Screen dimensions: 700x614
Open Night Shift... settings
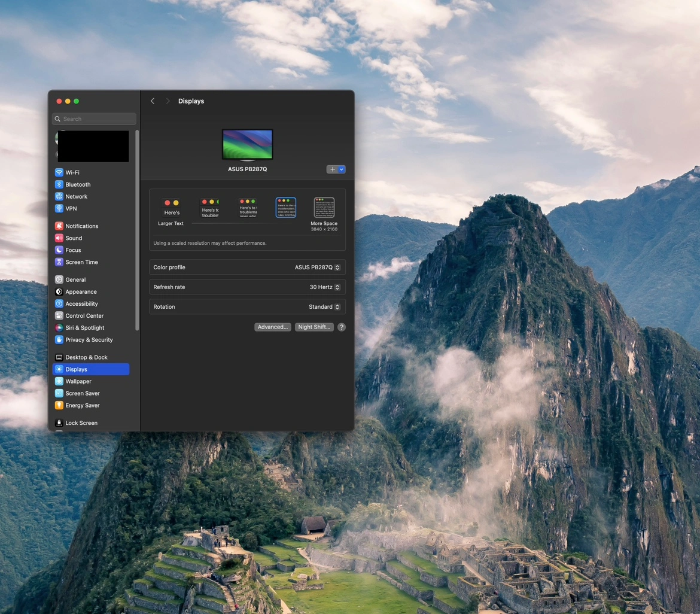coord(314,327)
